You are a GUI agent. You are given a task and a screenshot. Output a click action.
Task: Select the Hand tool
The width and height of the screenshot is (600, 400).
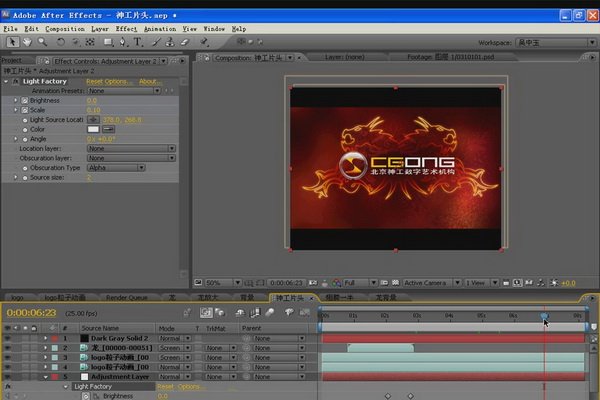(x=27, y=42)
